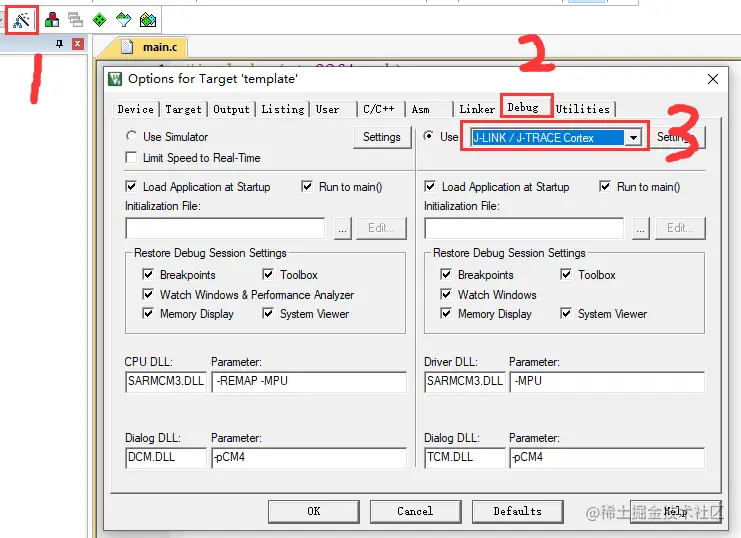The height and width of the screenshot is (538, 741).
Task: Open the Utilities tab
Action: pos(584,109)
